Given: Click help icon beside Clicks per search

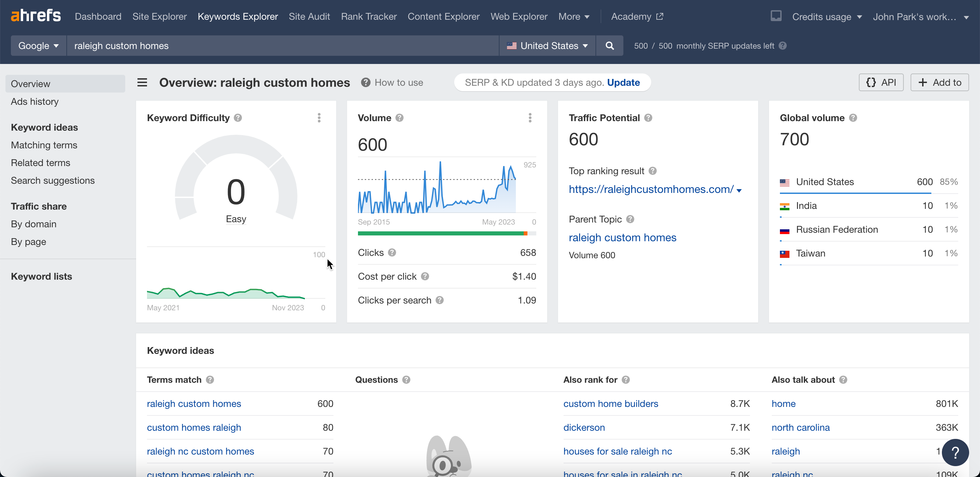Looking at the screenshot, I should pyautogui.click(x=439, y=300).
